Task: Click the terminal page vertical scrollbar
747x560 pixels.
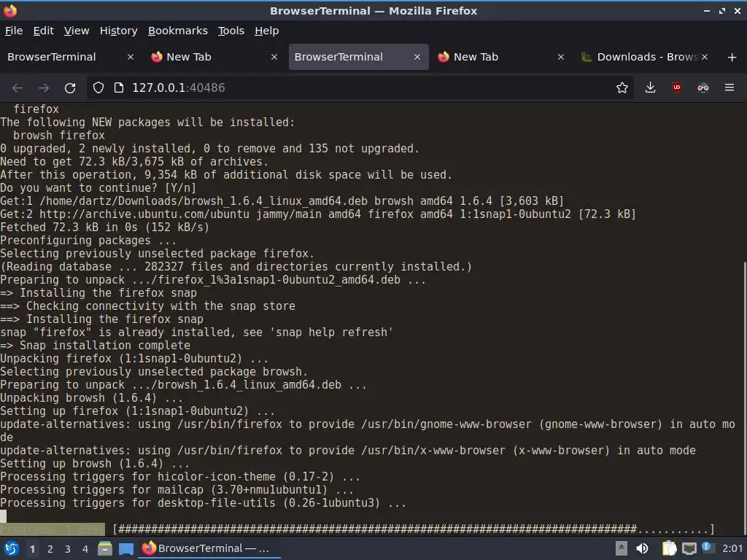Action: (744, 397)
